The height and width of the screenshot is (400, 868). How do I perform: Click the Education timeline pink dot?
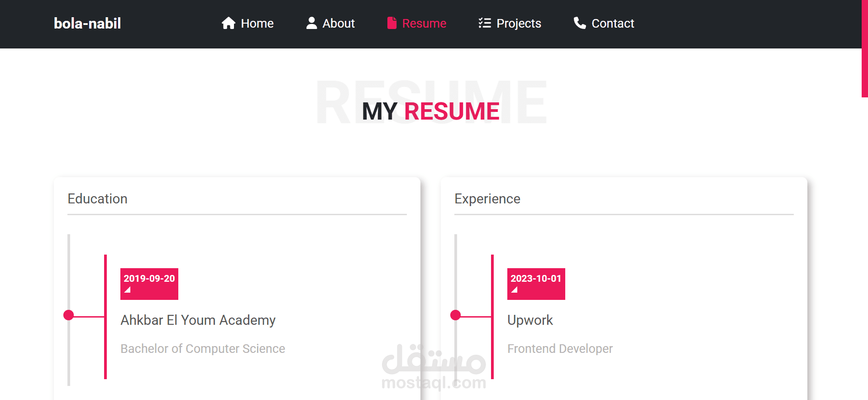coord(69,315)
